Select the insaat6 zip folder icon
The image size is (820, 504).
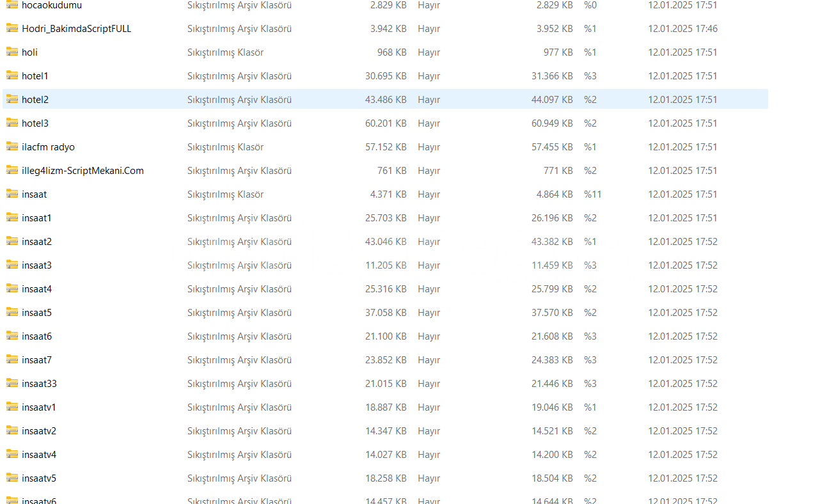click(x=12, y=336)
